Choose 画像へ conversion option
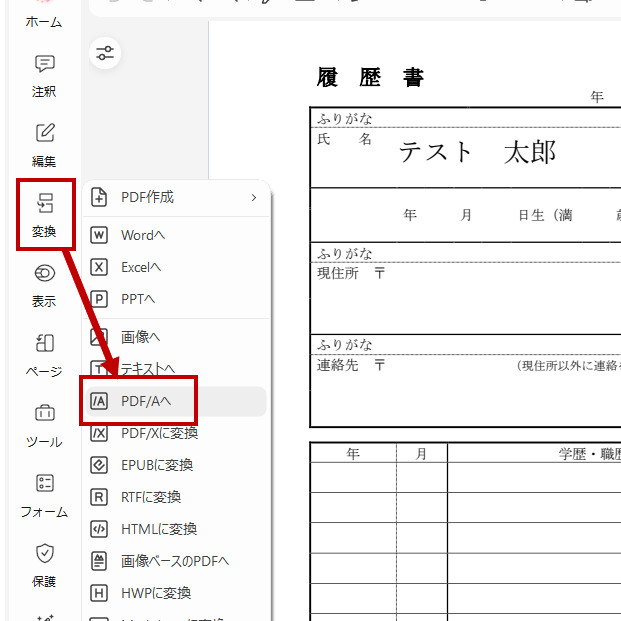Screen dimensions: 621x621 pos(176,337)
